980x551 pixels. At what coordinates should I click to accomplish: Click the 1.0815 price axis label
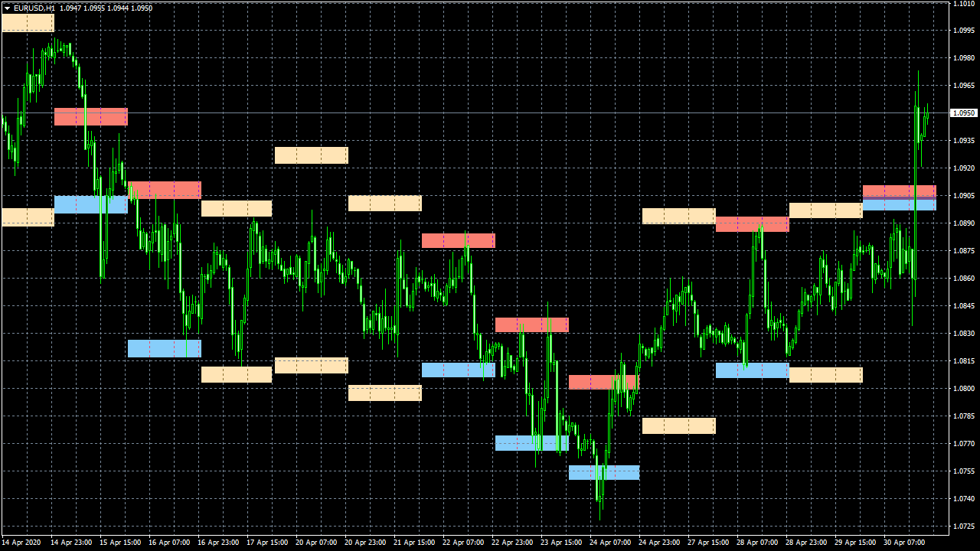pos(963,361)
